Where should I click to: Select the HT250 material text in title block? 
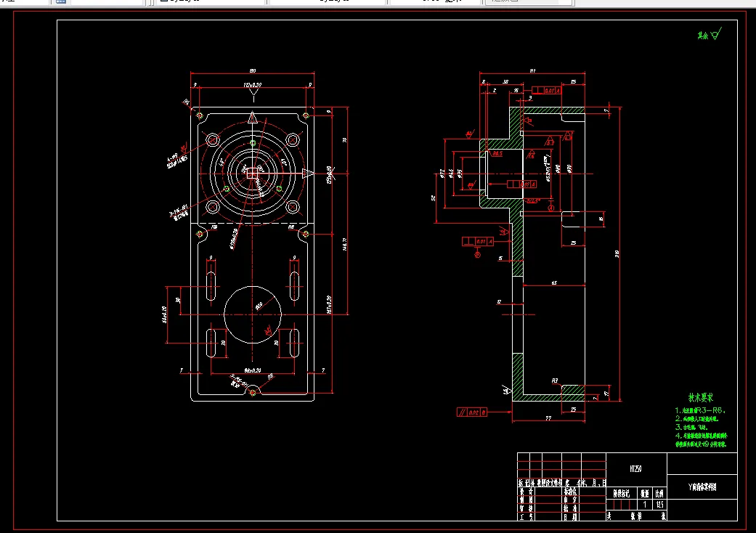tap(635, 468)
